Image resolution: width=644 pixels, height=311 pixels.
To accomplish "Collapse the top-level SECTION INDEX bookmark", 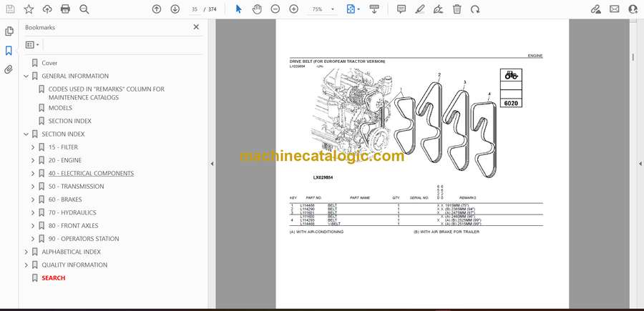I will [x=26, y=134].
